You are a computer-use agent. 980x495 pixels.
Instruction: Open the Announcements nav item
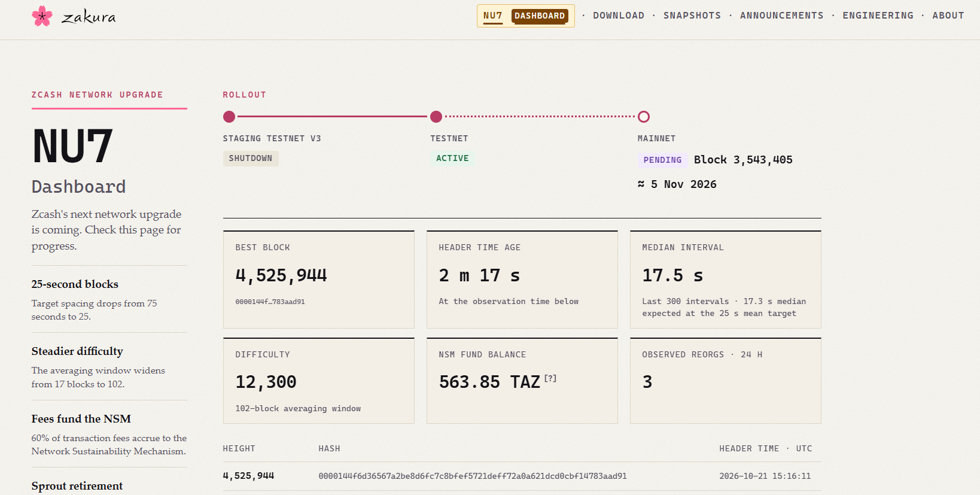click(781, 16)
